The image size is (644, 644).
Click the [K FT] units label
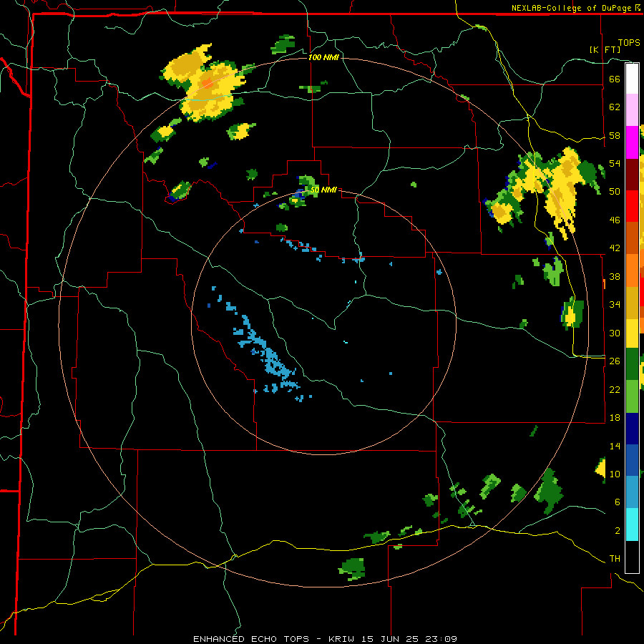pos(605,49)
